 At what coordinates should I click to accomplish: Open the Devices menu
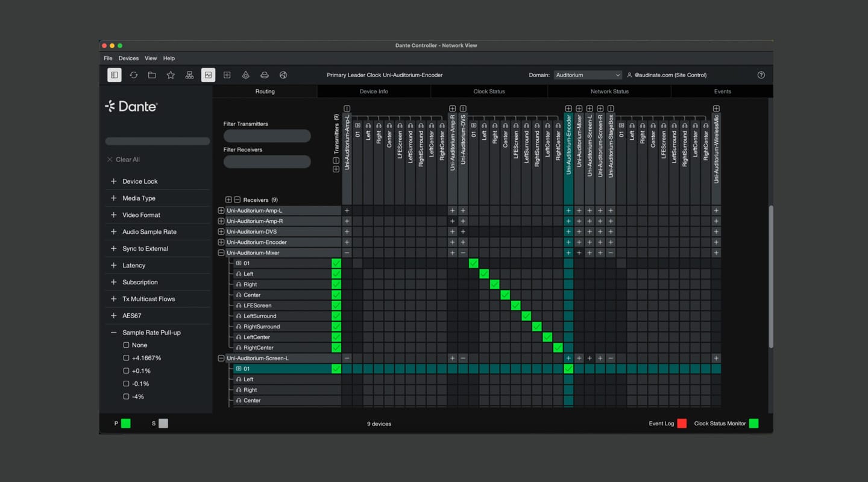(128, 58)
